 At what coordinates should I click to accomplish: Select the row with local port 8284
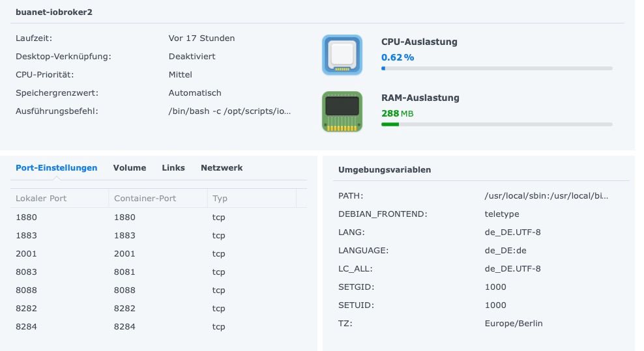[158, 327]
